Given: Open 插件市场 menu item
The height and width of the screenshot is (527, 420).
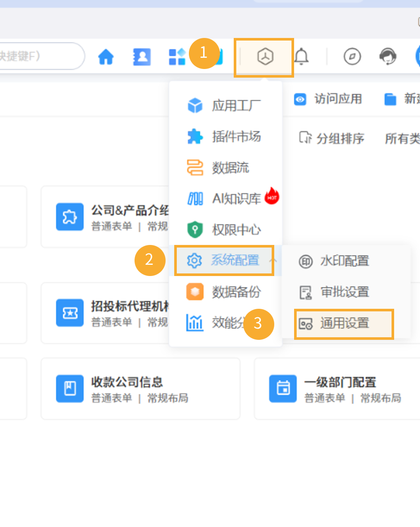Looking at the screenshot, I should point(226,137).
